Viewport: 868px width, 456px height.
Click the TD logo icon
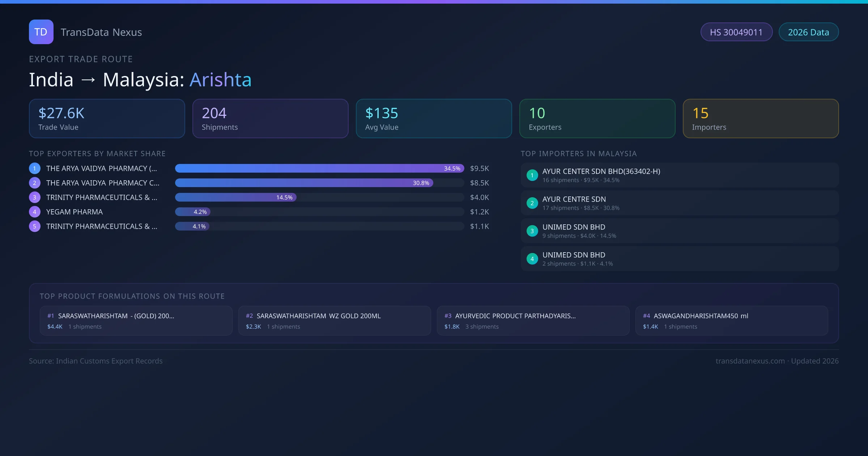pos(41,32)
